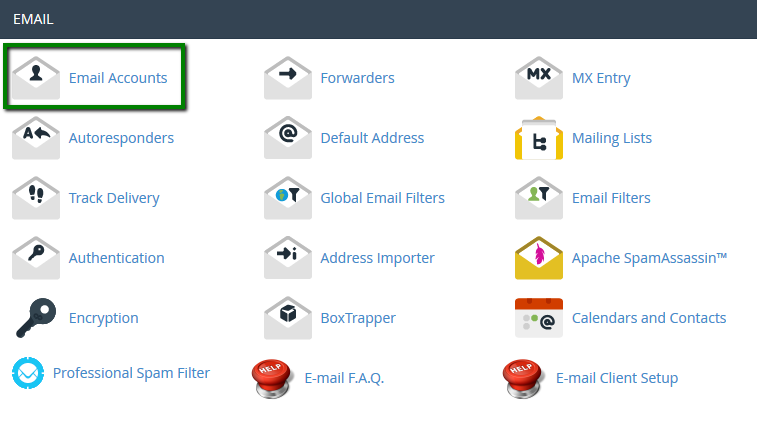Open the Calendars and Contacts link
This screenshot has width=757, height=425.
[649, 318]
